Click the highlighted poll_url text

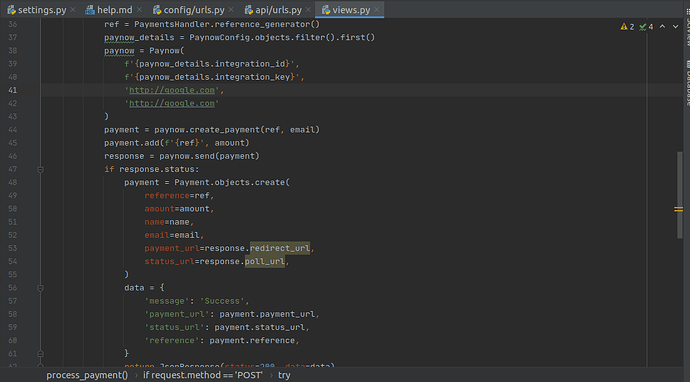click(x=265, y=261)
